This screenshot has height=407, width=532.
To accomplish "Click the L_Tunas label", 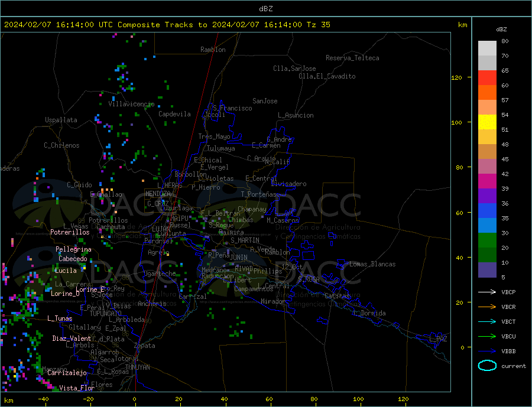I will (60, 318).
